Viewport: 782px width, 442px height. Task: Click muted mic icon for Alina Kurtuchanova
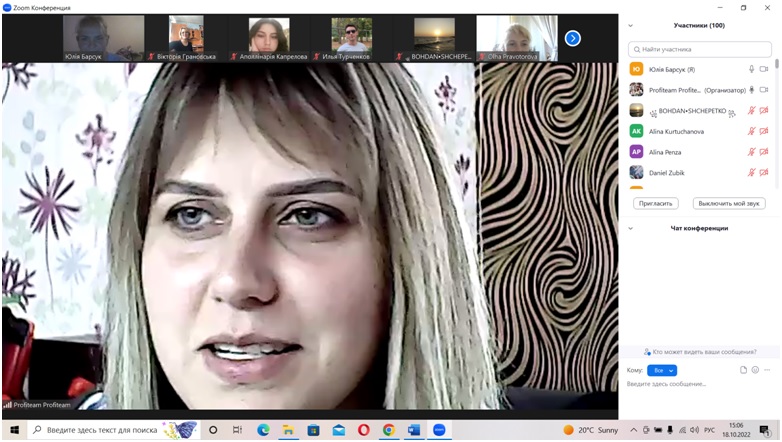click(x=751, y=131)
